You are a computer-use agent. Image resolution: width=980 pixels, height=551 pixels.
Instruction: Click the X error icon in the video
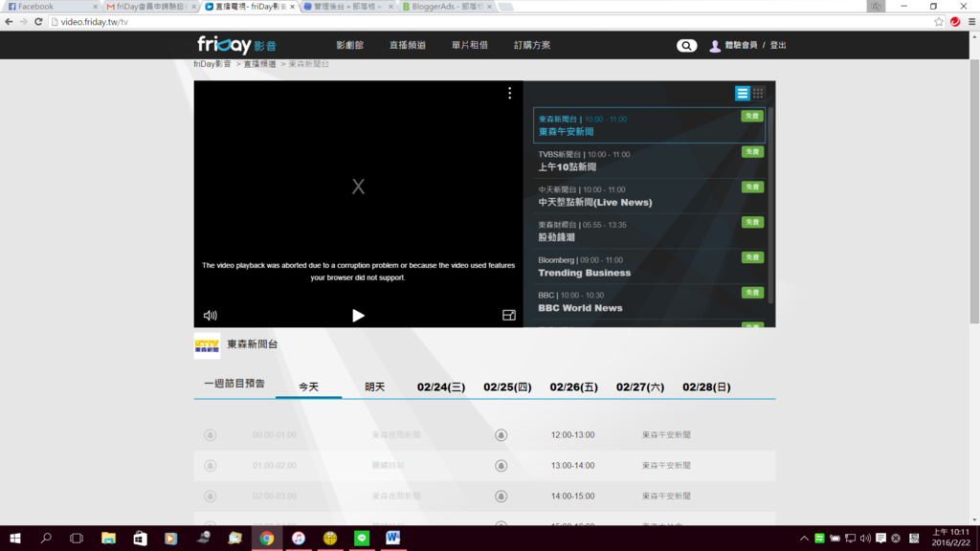pyautogui.click(x=358, y=187)
